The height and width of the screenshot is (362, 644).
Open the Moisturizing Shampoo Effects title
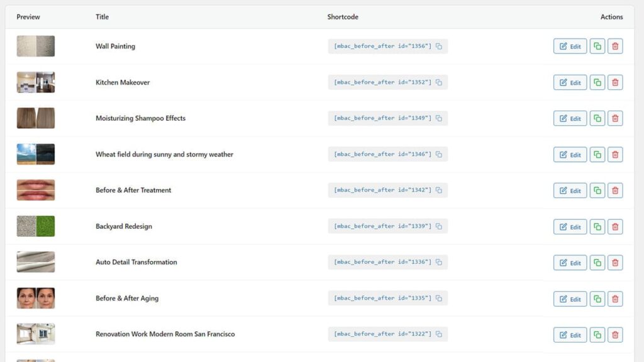point(140,118)
